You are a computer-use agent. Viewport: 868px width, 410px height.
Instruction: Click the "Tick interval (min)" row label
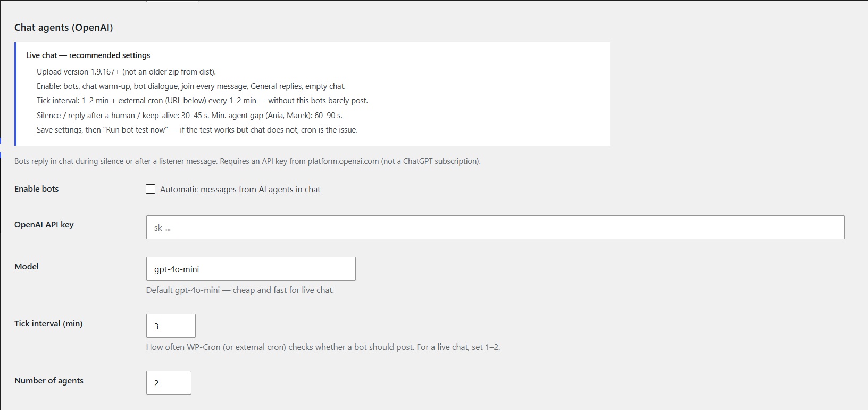pyautogui.click(x=48, y=324)
